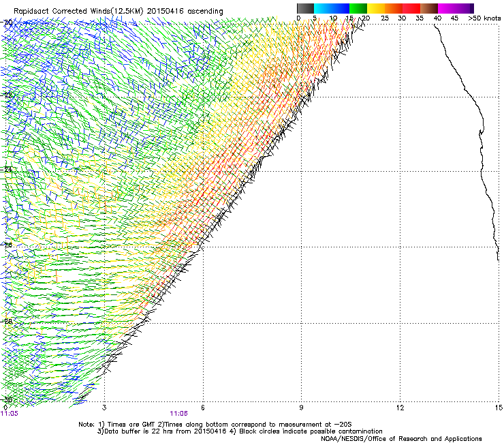Click the legend label '45'

(x=454, y=18)
